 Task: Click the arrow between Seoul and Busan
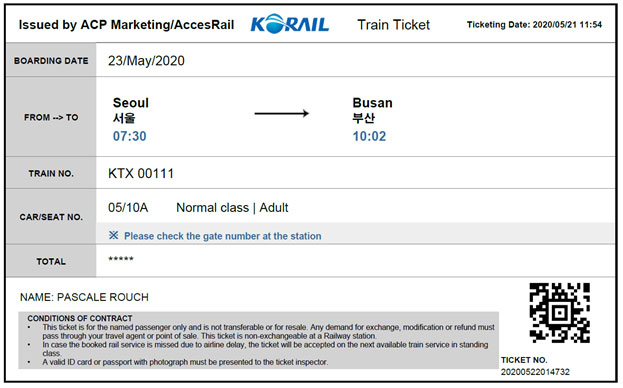281,114
